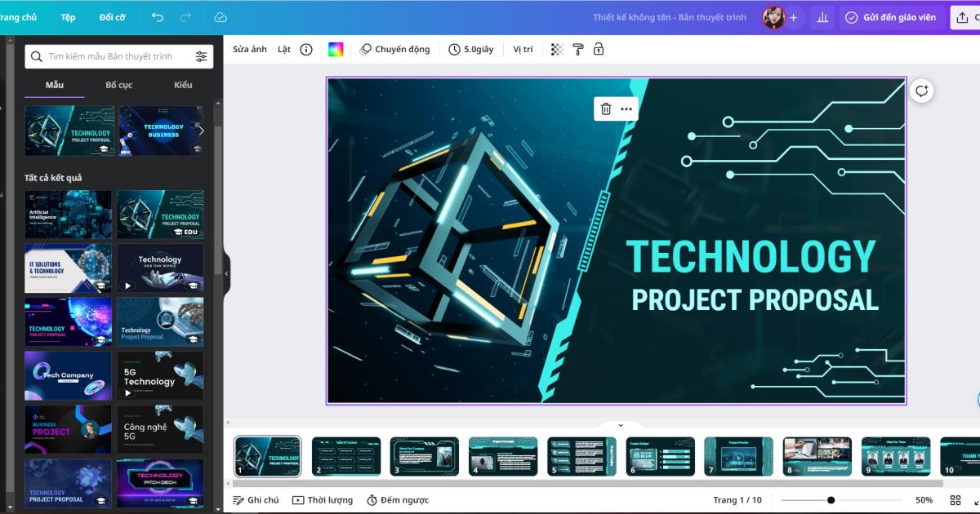
Task: Click the Gửi đến giáo viên button
Action: point(892,16)
